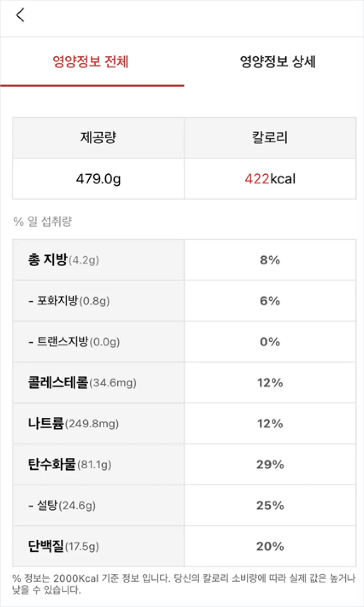The height and width of the screenshot is (607, 364).
Task: Tap the 25% sugar percentage value
Action: click(x=270, y=506)
